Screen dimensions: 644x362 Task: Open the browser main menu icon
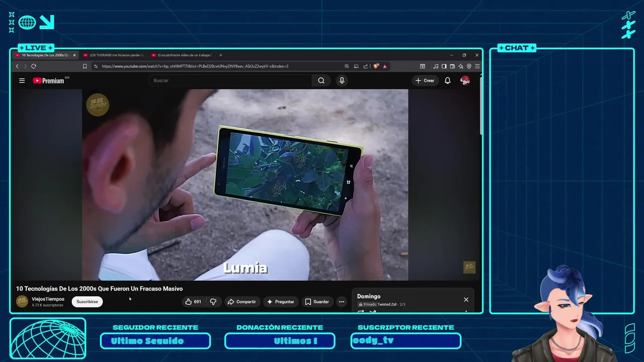477,66
